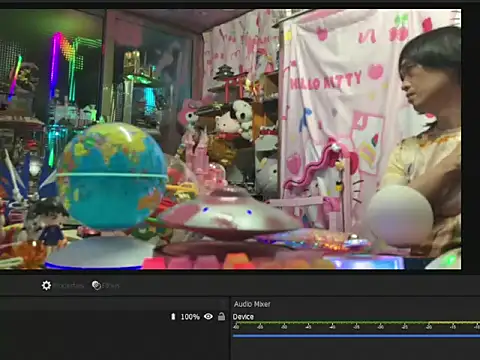This screenshot has height=360, width=480.
Task: Click the Audio Mixer panel title
Action: [252, 304]
